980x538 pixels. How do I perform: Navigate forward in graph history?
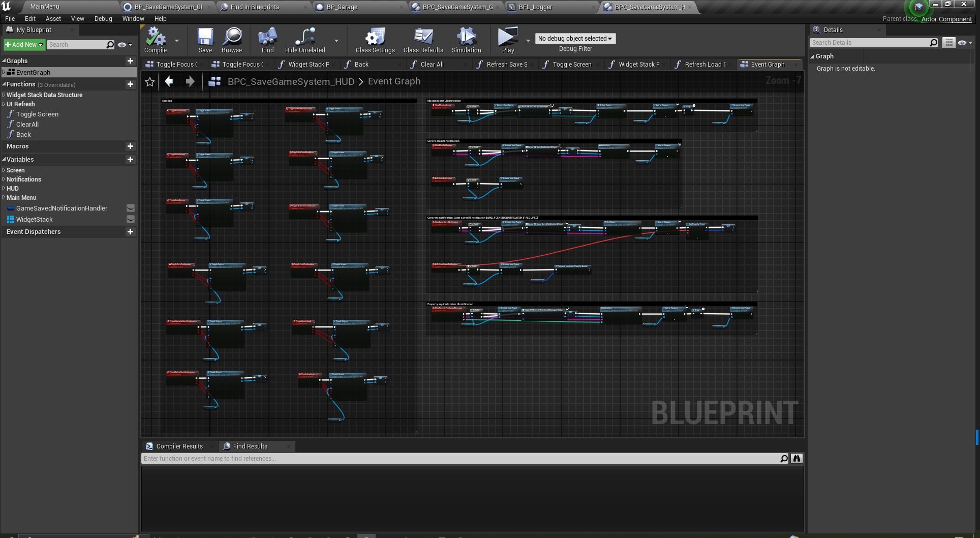pyautogui.click(x=190, y=81)
